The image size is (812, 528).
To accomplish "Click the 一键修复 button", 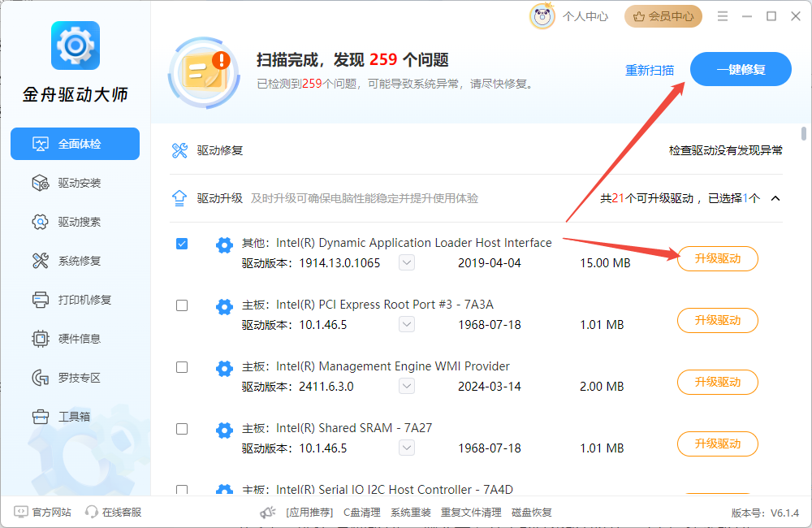I will [x=741, y=69].
